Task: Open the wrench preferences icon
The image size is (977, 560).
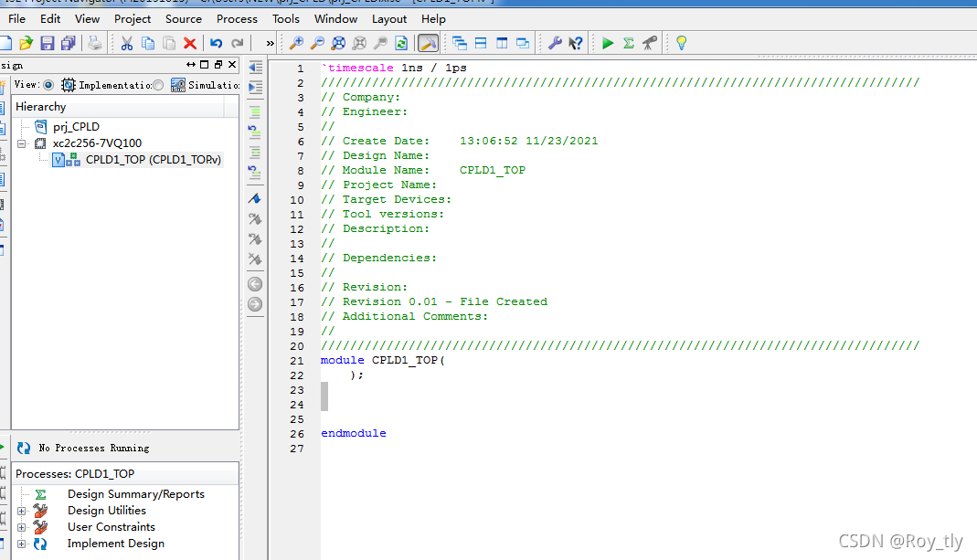Action: click(555, 43)
